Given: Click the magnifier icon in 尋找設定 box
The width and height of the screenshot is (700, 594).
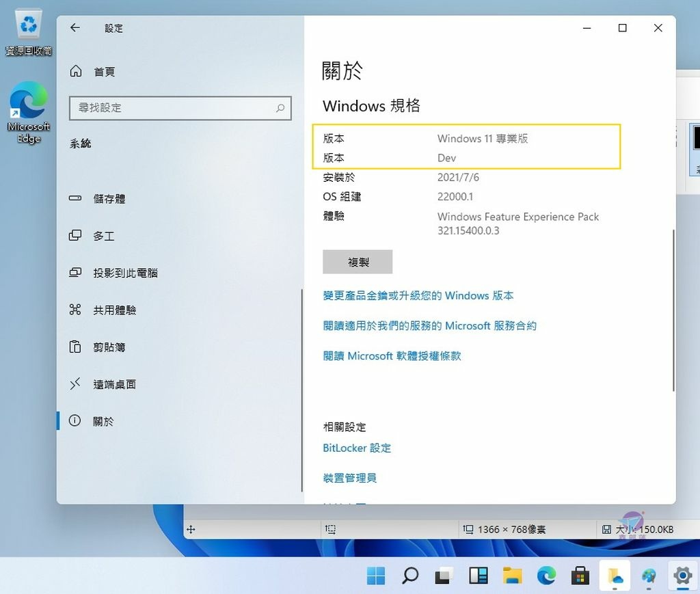Looking at the screenshot, I should 280,108.
